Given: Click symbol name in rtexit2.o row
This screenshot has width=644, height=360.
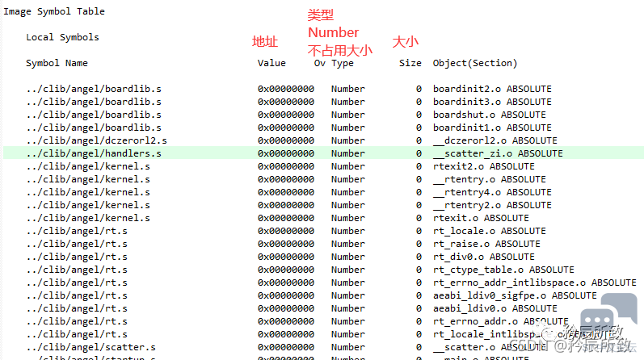Looking at the screenshot, I should coord(88,166).
